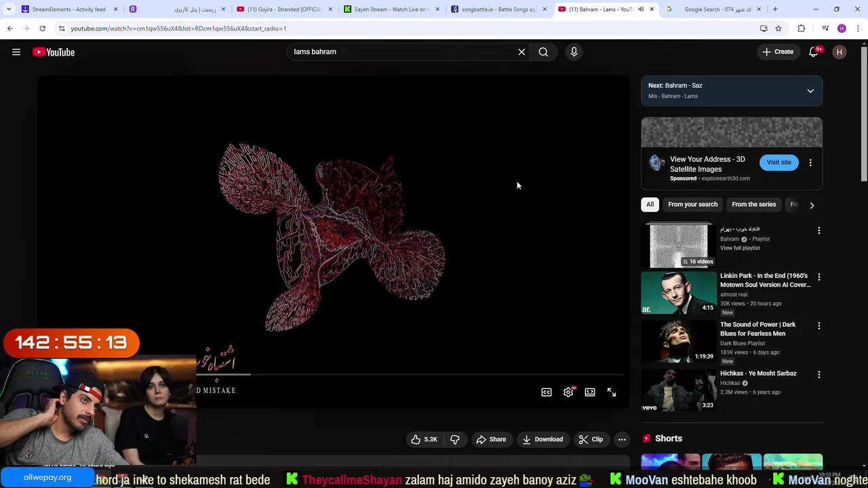Run search with magnifier button
The width and height of the screenshot is (868, 488).
tap(543, 52)
